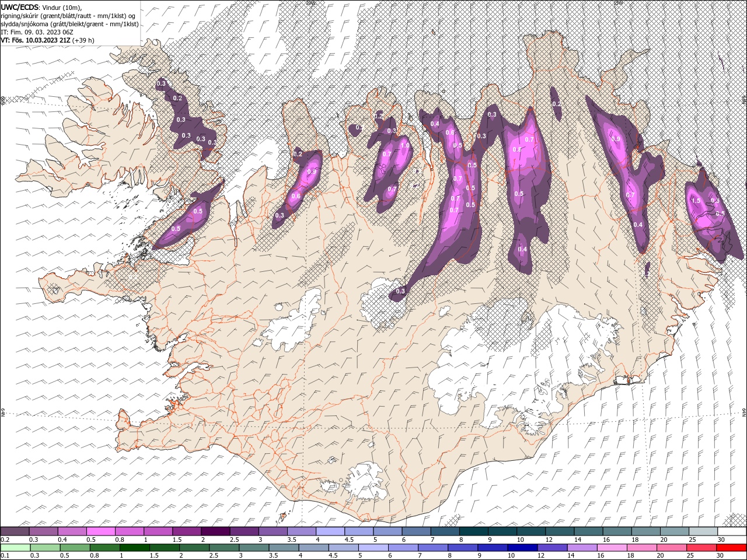Image resolution: width=747 pixels, height=560 pixels.
Task: Click the slate blue top-row swatch between 6 and 7
Action: coord(416,531)
